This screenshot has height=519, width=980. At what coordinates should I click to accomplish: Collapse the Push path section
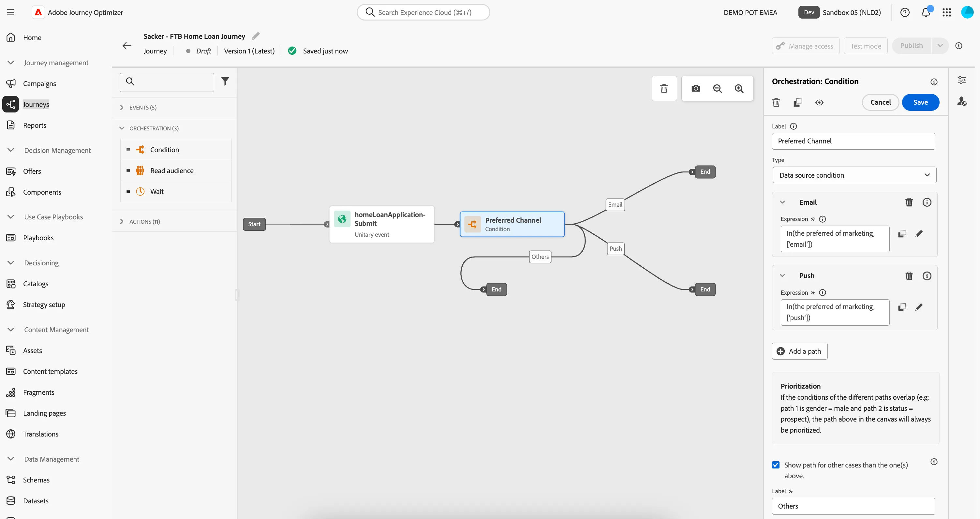[782, 275]
